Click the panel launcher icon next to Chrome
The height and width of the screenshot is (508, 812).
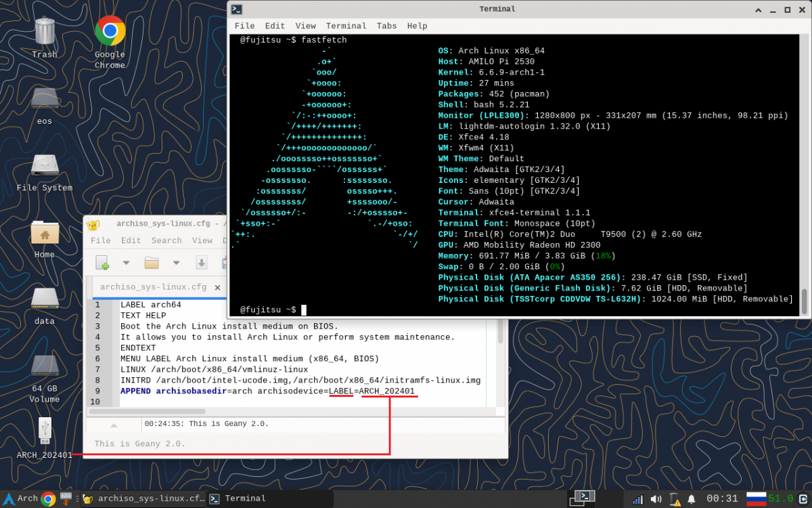(x=66, y=499)
